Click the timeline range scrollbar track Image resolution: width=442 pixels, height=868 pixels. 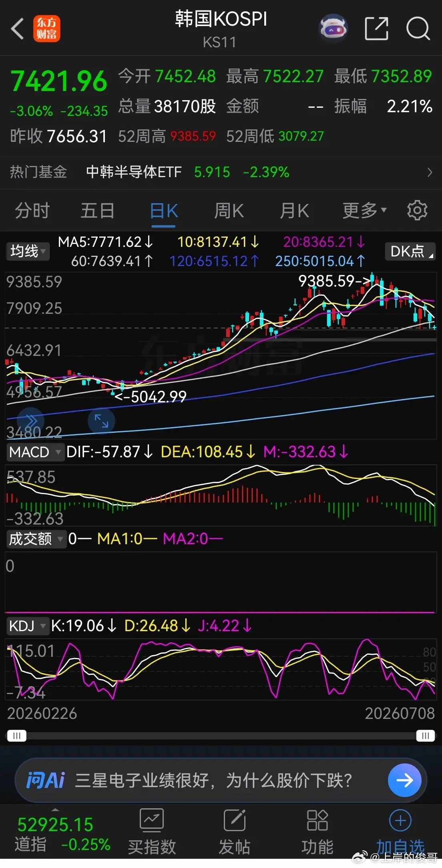coord(221,736)
